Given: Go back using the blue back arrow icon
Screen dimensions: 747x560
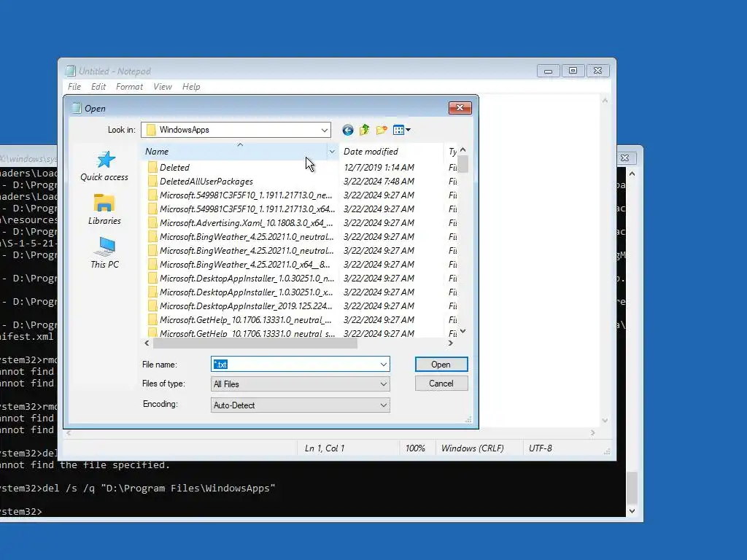Looking at the screenshot, I should [x=348, y=130].
